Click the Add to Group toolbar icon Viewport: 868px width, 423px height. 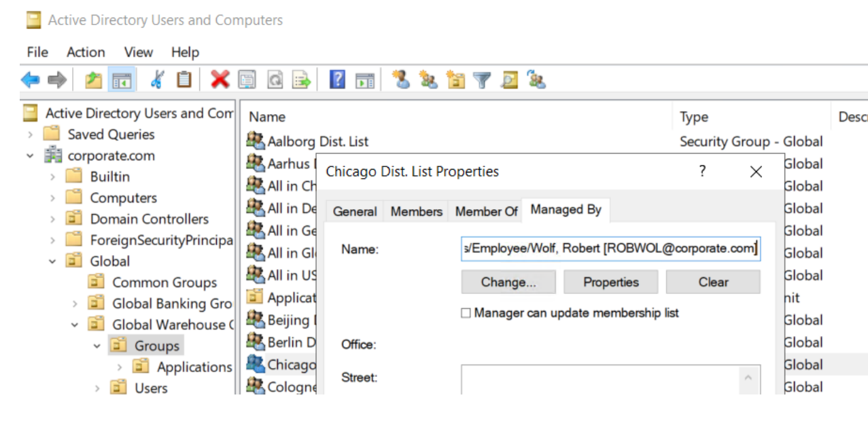point(536,80)
